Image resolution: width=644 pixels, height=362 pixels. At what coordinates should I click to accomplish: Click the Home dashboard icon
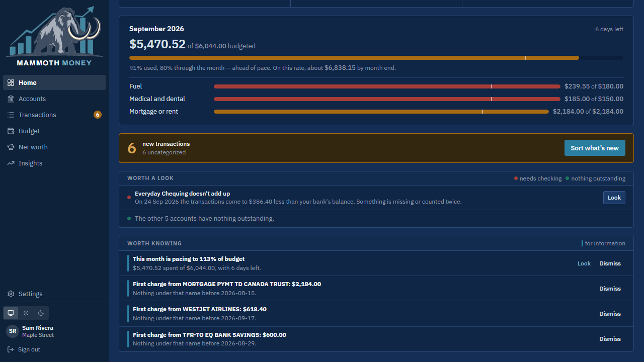click(x=11, y=82)
